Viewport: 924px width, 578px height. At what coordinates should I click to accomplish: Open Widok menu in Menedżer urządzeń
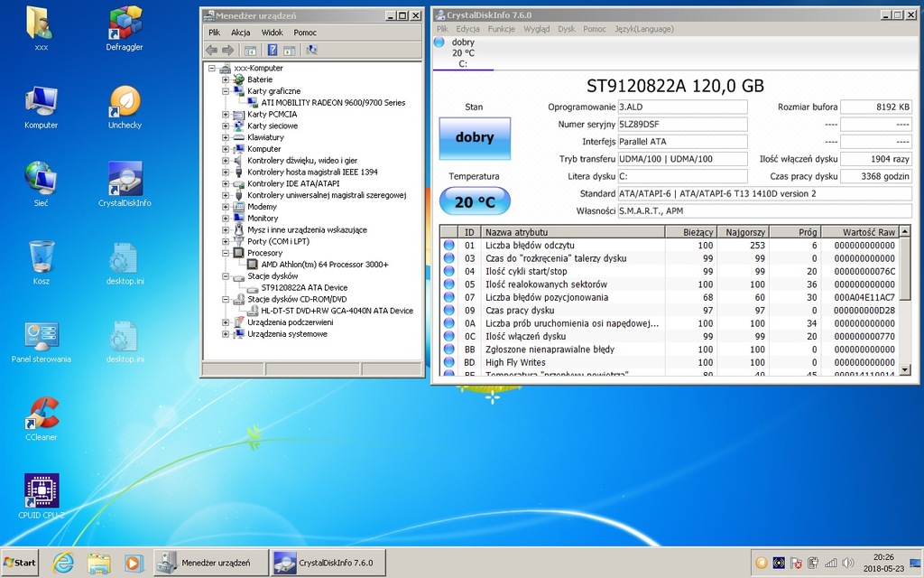pyautogui.click(x=273, y=33)
